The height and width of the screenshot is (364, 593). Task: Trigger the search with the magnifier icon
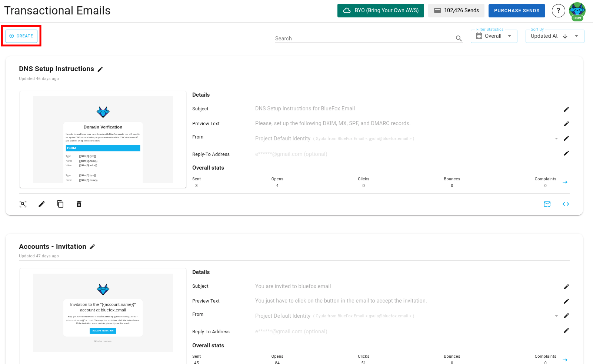[459, 38]
